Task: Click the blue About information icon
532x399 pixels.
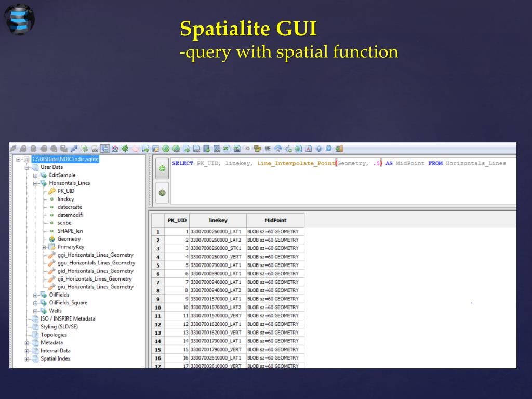Action: 329,149
